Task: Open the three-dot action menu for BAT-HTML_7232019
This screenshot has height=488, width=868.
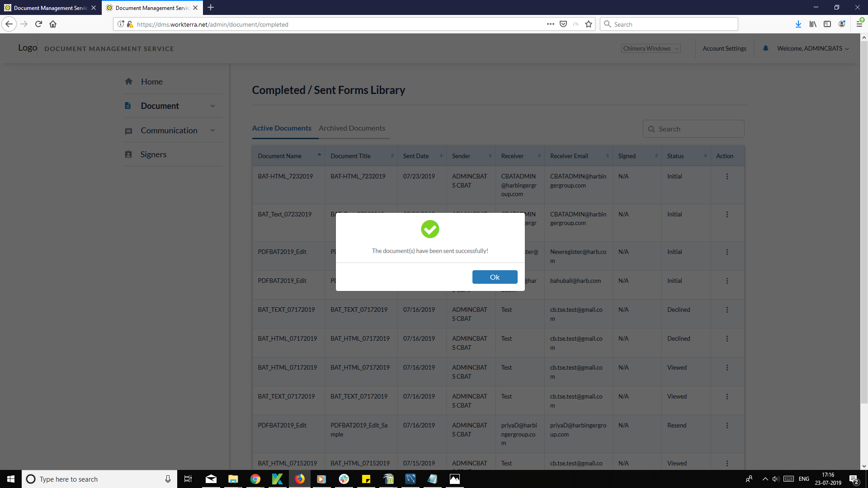Action: tap(727, 176)
